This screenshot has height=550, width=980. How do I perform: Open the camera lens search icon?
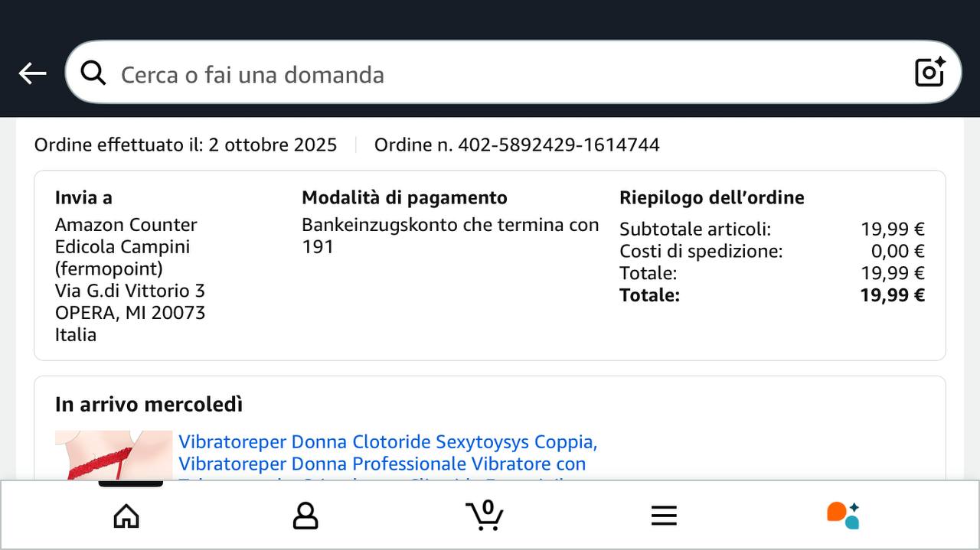930,72
